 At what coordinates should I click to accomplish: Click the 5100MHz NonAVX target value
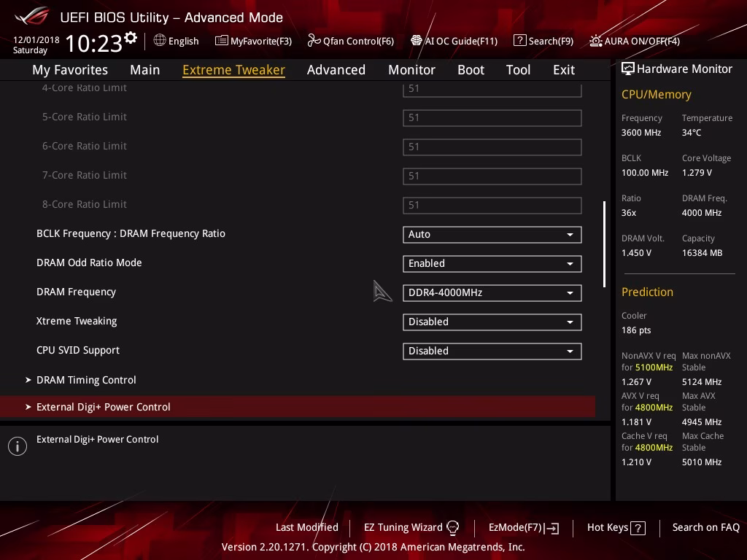pyautogui.click(x=654, y=367)
